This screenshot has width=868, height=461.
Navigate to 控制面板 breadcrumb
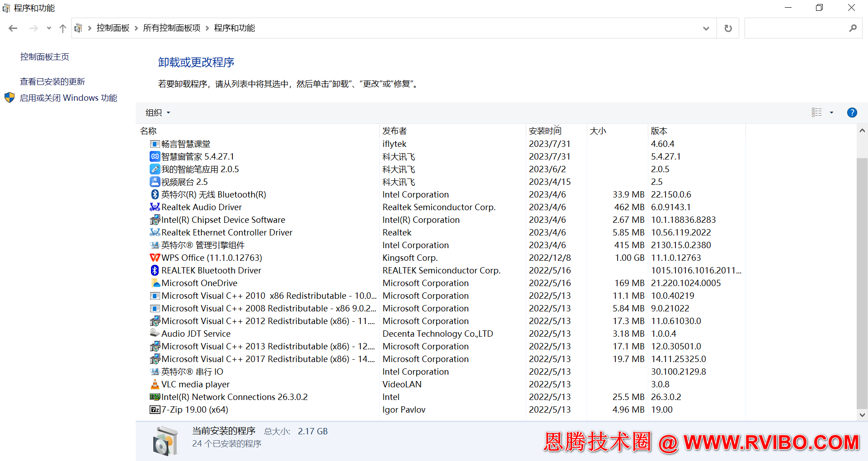(113, 28)
